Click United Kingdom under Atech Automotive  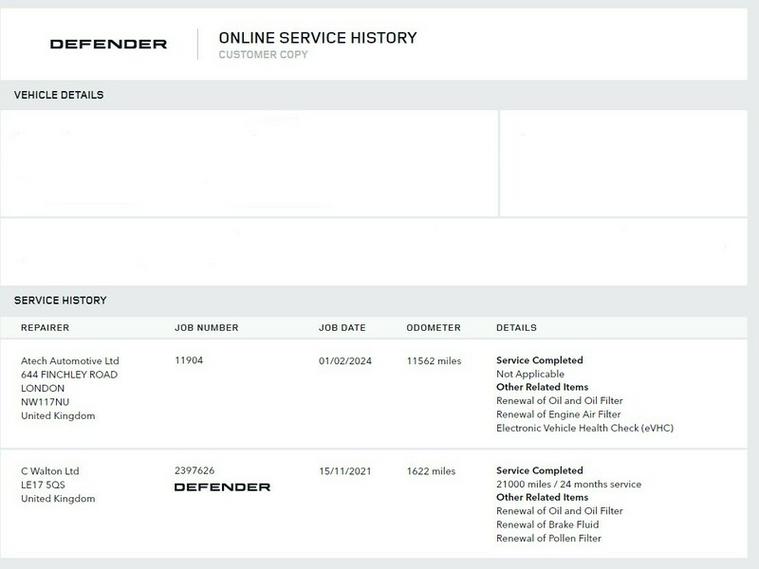tap(58, 415)
